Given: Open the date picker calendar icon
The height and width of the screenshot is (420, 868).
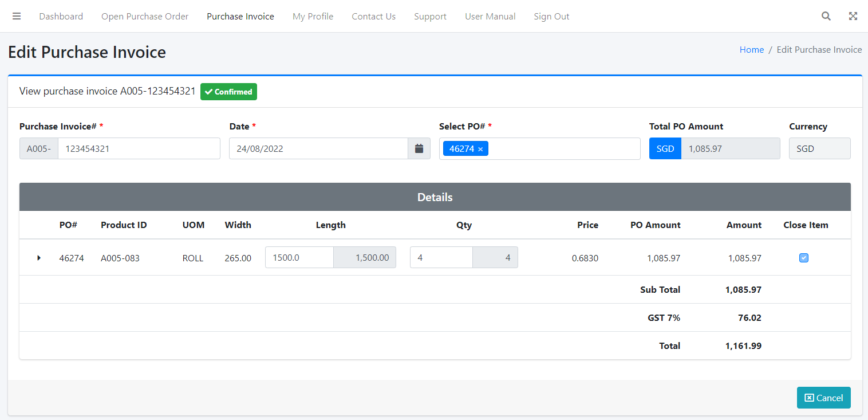Looking at the screenshot, I should pos(419,148).
